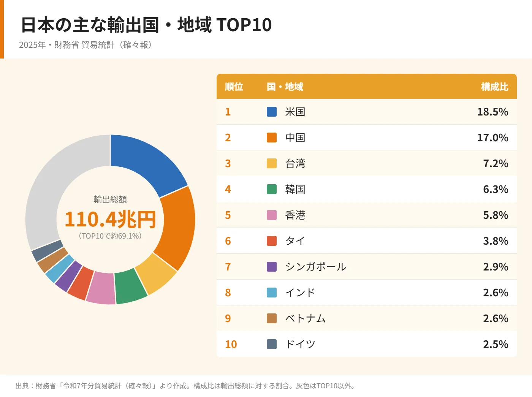Screen dimensions: 532x397
Task: Click the green swatch beside 韓国
Action: click(x=272, y=189)
